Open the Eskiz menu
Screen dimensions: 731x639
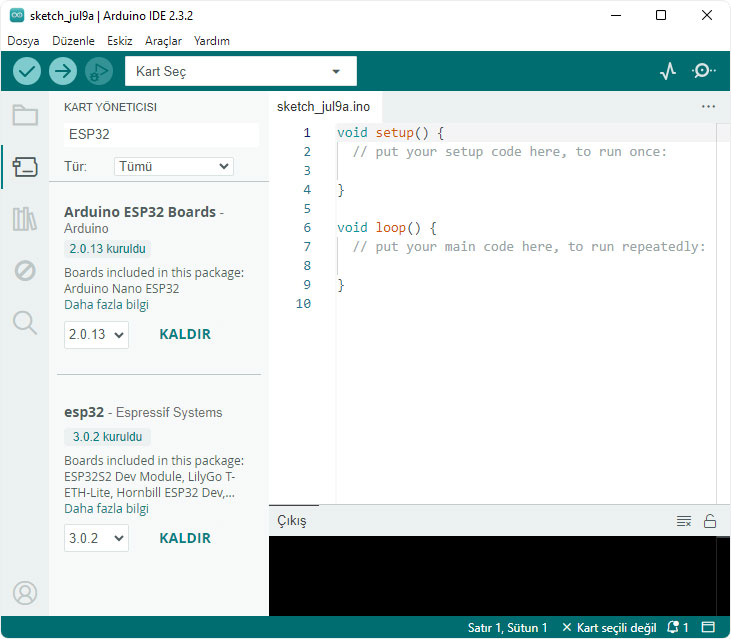120,41
